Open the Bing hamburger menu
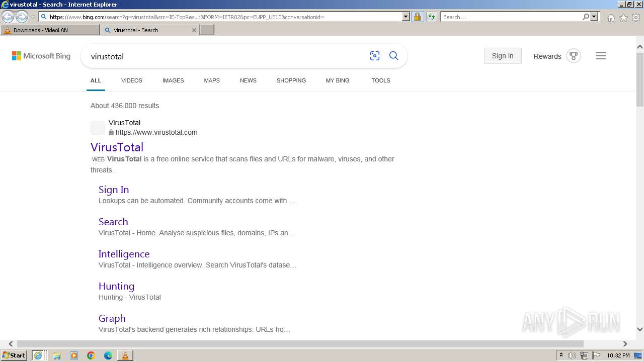 tap(601, 56)
